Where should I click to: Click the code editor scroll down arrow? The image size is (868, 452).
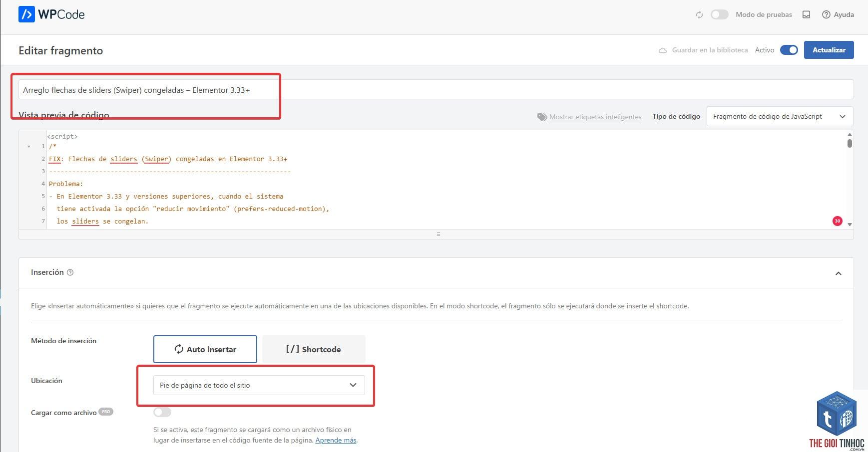click(x=850, y=225)
